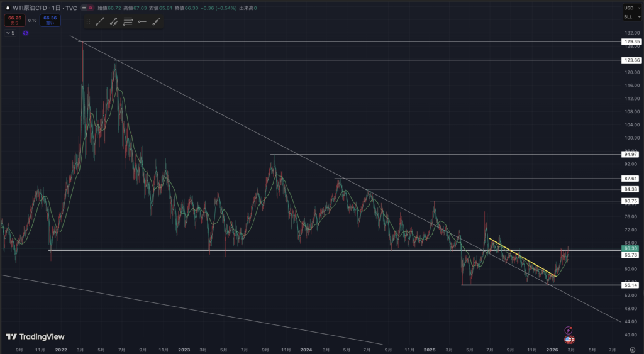Select the yellow descending trend line
644x354 pixels.
[x=522, y=257]
